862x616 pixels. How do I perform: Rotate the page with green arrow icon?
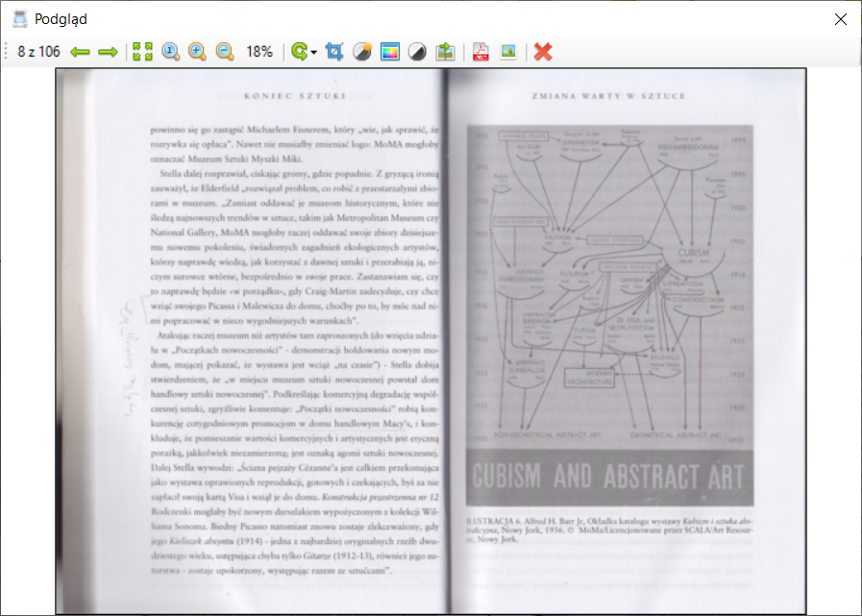click(299, 52)
